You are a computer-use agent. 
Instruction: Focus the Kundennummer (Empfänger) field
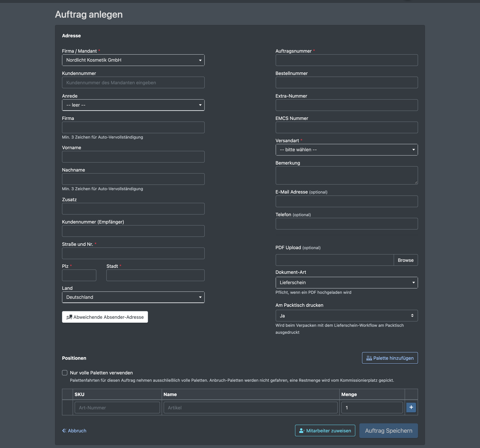click(x=133, y=231)
